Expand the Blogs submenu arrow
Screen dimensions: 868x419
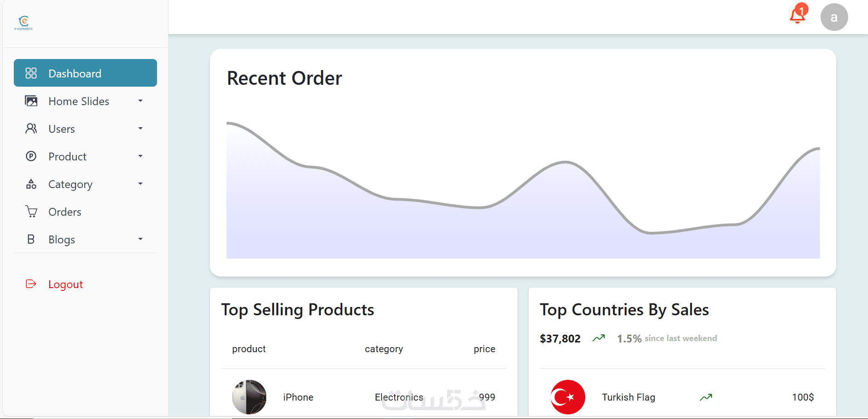(140, 239)
